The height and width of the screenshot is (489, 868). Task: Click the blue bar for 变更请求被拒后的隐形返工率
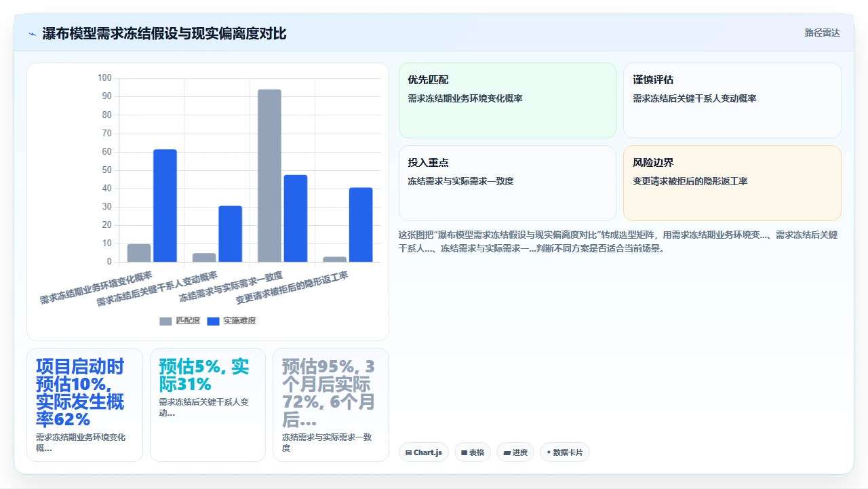tap(361, 224)
